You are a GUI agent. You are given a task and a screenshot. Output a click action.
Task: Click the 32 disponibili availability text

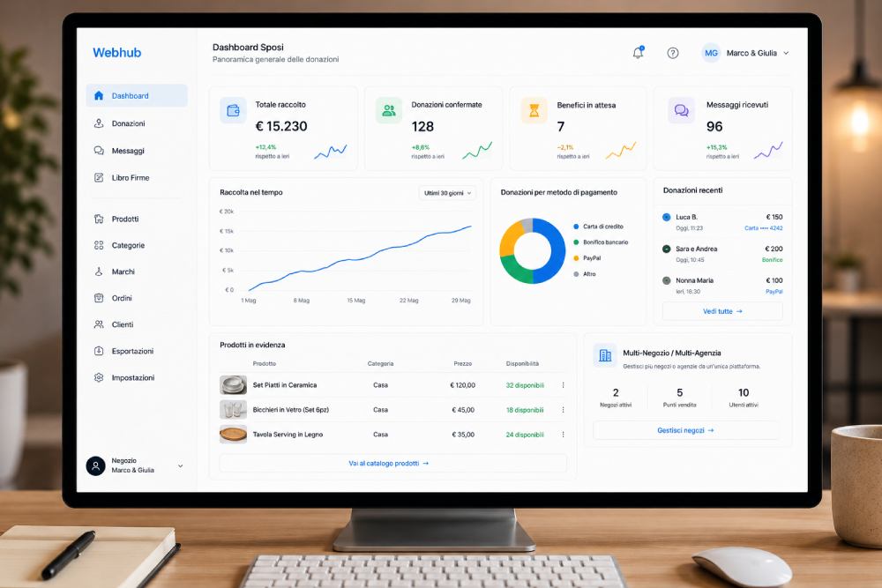point(525,385)
